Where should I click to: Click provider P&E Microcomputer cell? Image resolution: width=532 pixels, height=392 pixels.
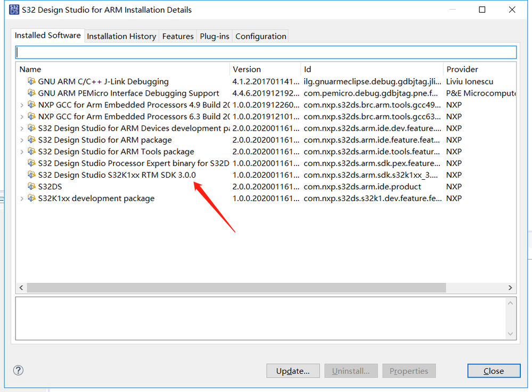coord(481,93)
